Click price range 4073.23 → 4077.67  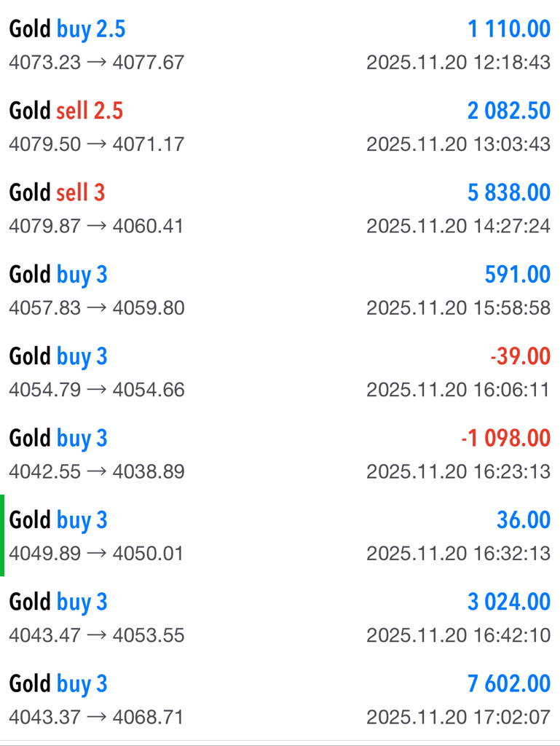pyautogui.click(x=96, y=63)
